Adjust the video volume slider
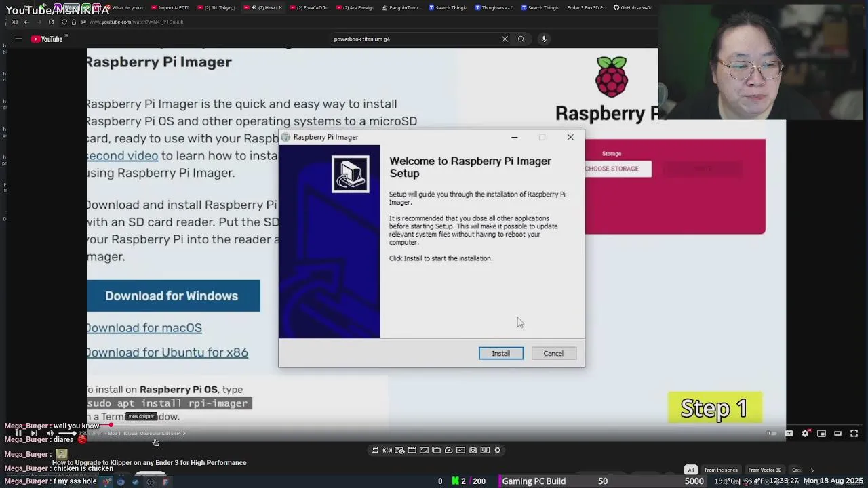This screenshot has width=868, height=488. click(x=66, y=433)
